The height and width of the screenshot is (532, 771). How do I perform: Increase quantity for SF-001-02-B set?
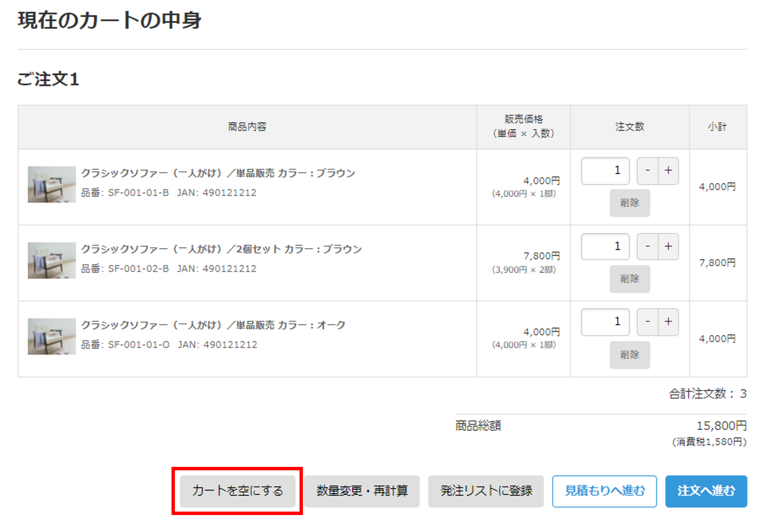[668, 246]
